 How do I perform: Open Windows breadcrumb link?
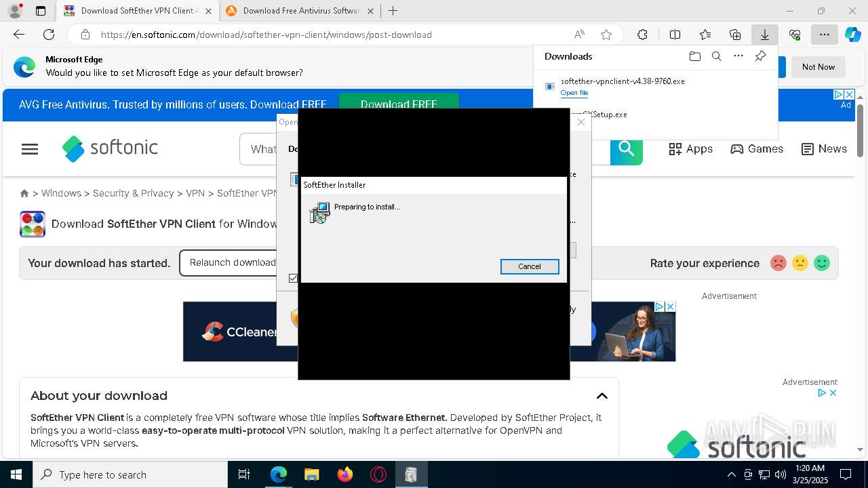(x=61, y=193)
